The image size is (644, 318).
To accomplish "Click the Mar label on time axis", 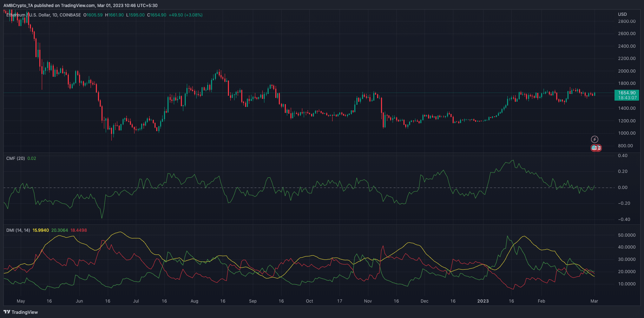I will click(x=594, y=301).
